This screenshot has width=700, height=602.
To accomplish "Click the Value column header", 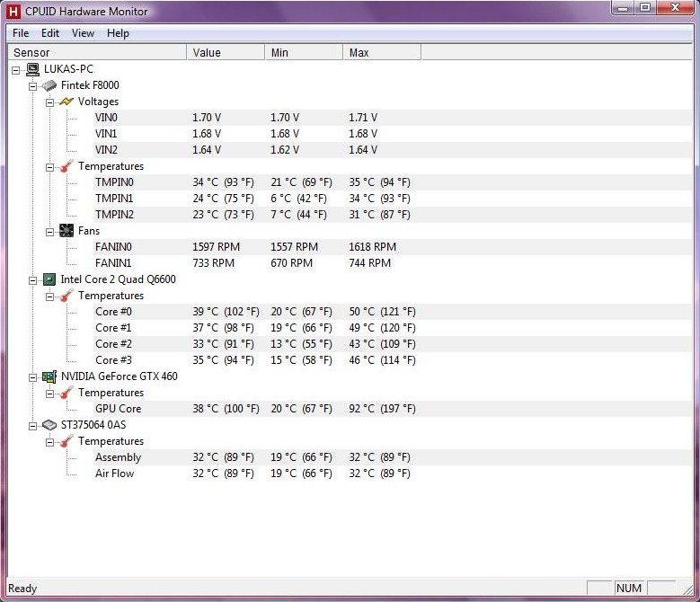I will (226, 52).
